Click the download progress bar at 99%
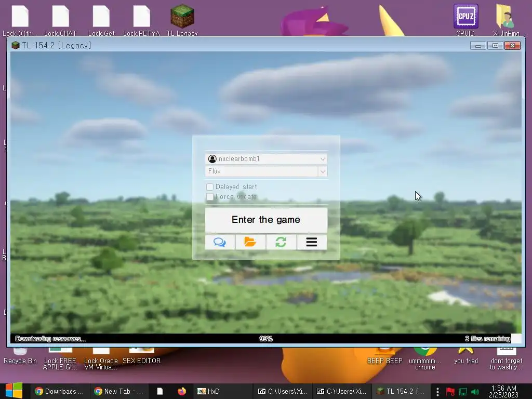532x399 pixels. pyautogui.click(x=265, y=339)
